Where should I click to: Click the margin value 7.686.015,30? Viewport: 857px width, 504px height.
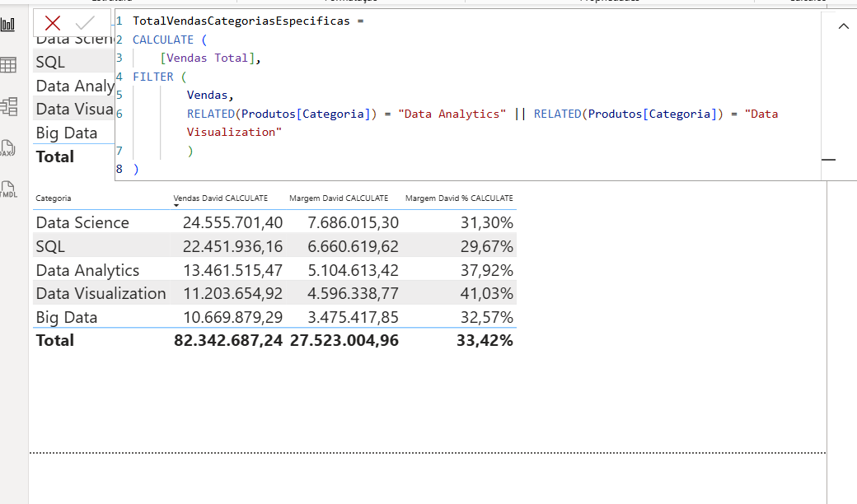353,223
